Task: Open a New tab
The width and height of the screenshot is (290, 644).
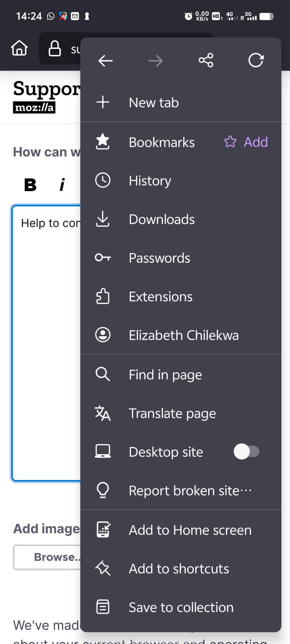Action: click(x=181, y=103)
